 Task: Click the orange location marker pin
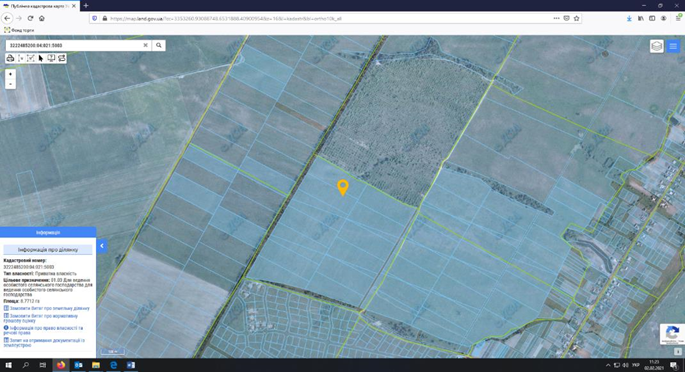click(343, 188)
